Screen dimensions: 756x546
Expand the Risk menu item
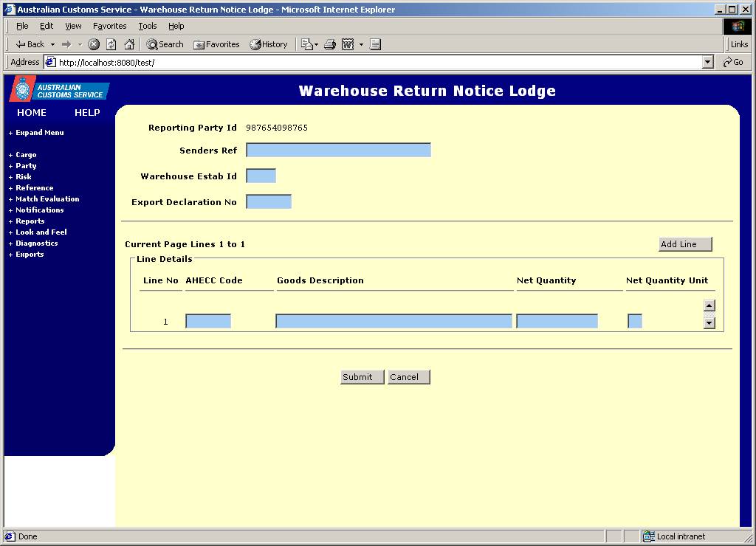click(x=20, y=177)
